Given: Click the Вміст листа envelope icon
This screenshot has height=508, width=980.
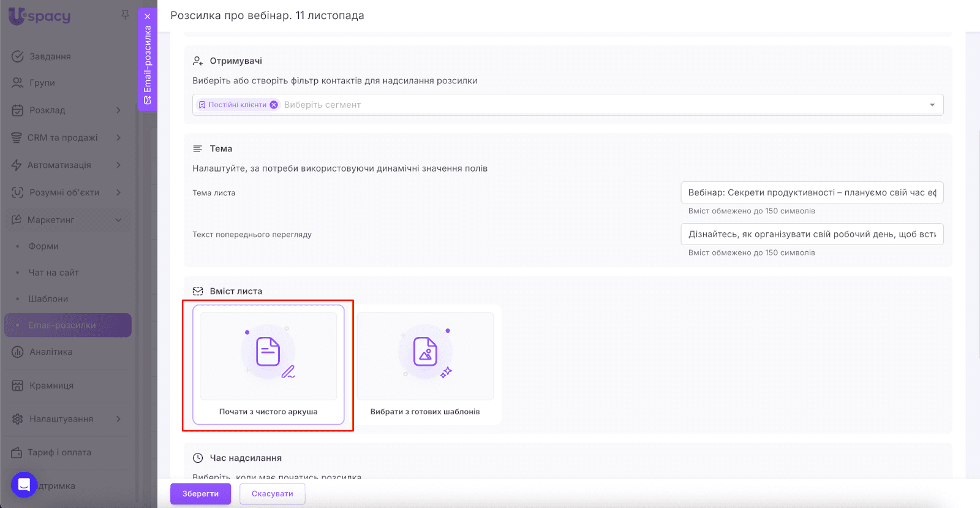Looking at the screenshot, I should pyautogui.click(x=198, y=292).
